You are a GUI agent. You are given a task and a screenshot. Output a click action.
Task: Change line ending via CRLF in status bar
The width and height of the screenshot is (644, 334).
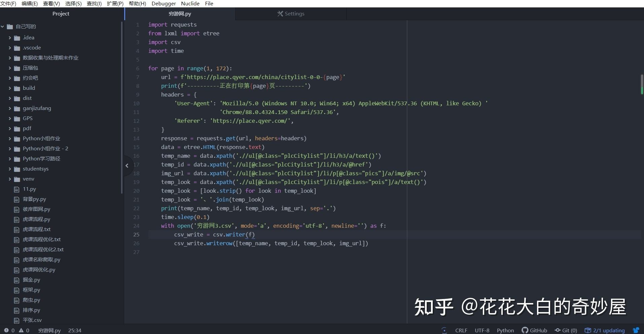pyautogui.click(x=461, y=330)
